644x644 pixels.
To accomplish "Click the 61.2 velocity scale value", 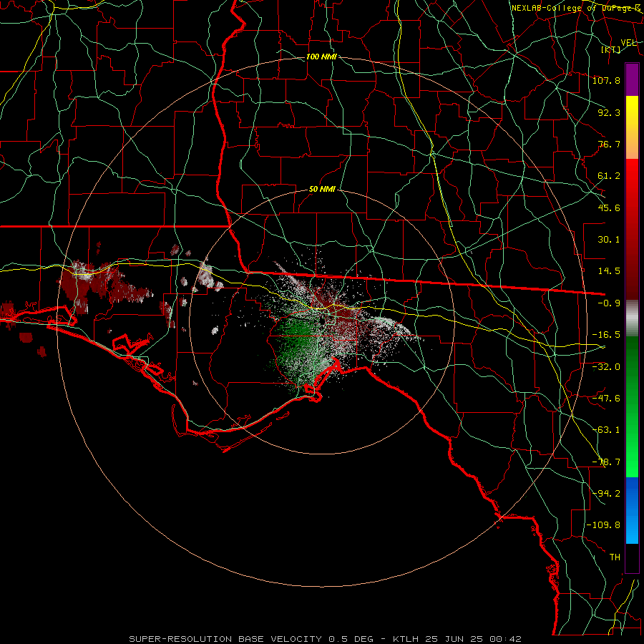I will (609, 176).
